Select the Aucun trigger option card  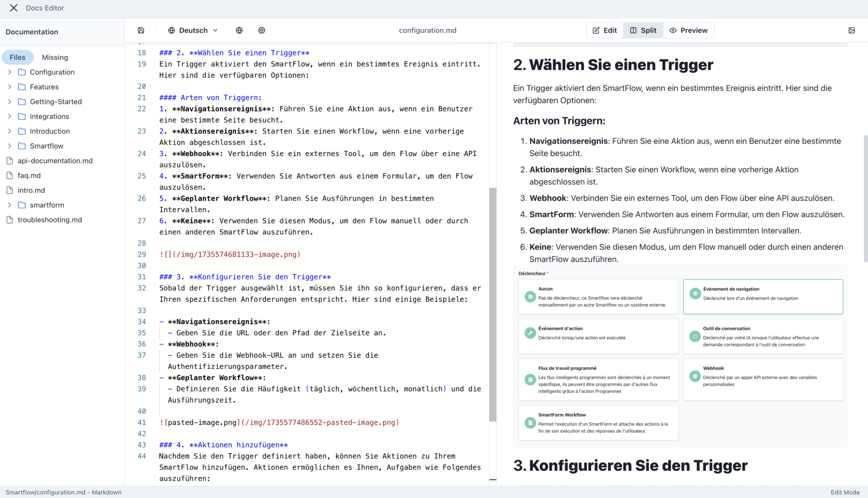point(598,297)
